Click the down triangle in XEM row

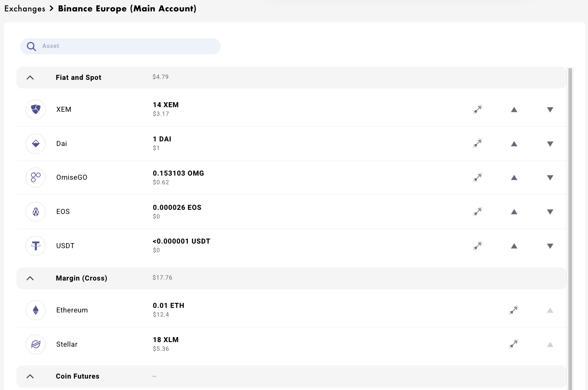click(x=550, y=109)
